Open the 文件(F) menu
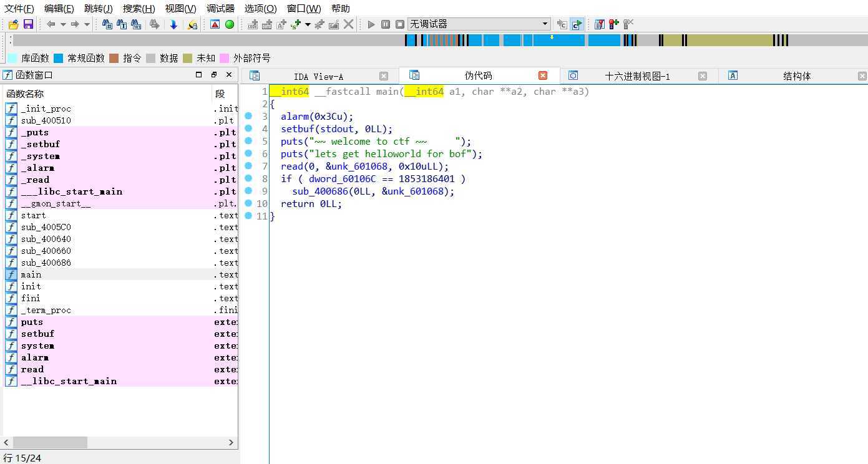 coord(19,9)
